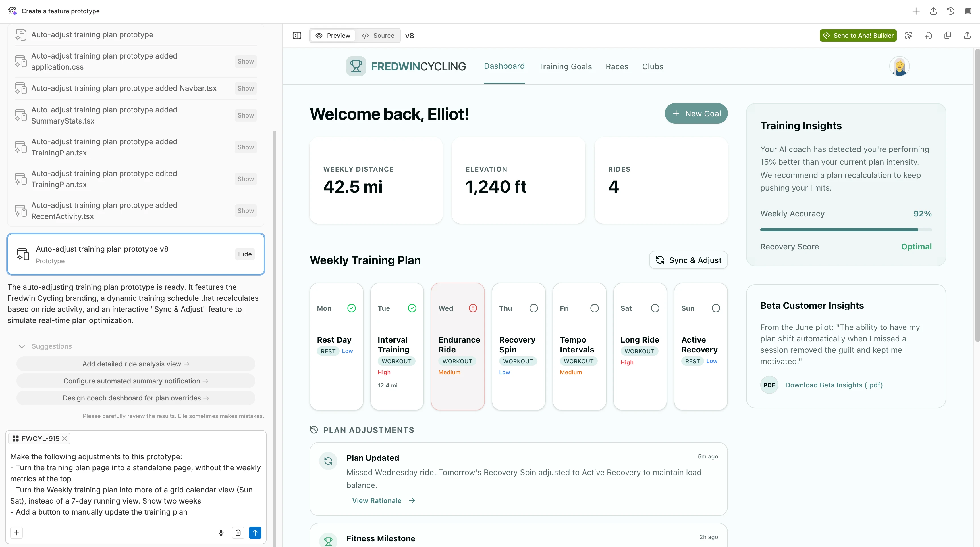Click the microphone icon in chat input
The width and height of the screenshot is (980, 547).
click(221, 533)
